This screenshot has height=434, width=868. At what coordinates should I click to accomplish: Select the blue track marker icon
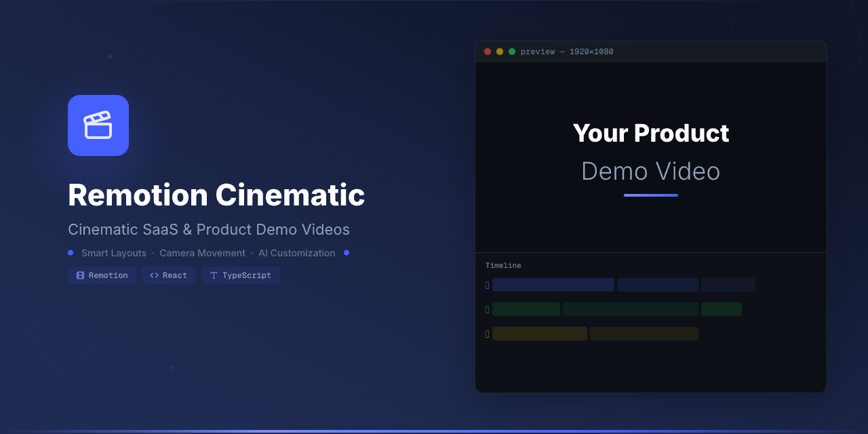(x=487, y=285)
